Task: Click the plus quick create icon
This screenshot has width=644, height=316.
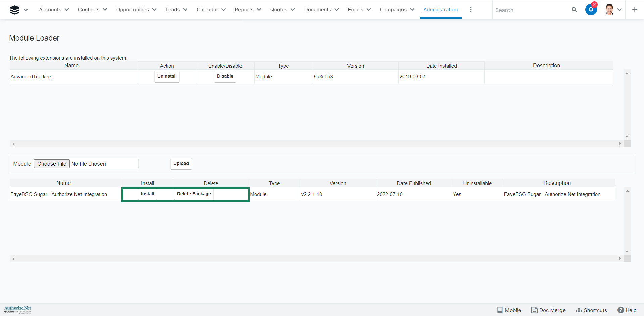Action: pyautogui.click(x=634, y=10)
